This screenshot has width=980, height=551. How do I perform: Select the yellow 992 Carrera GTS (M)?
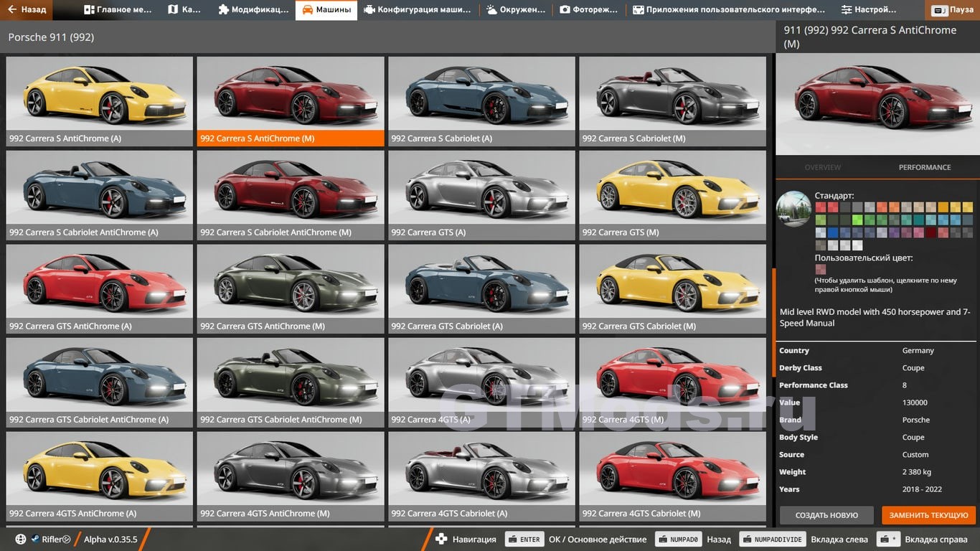673,195
